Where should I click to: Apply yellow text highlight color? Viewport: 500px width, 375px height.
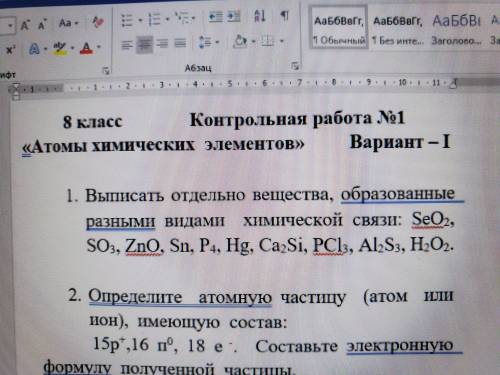click(60, 48)
